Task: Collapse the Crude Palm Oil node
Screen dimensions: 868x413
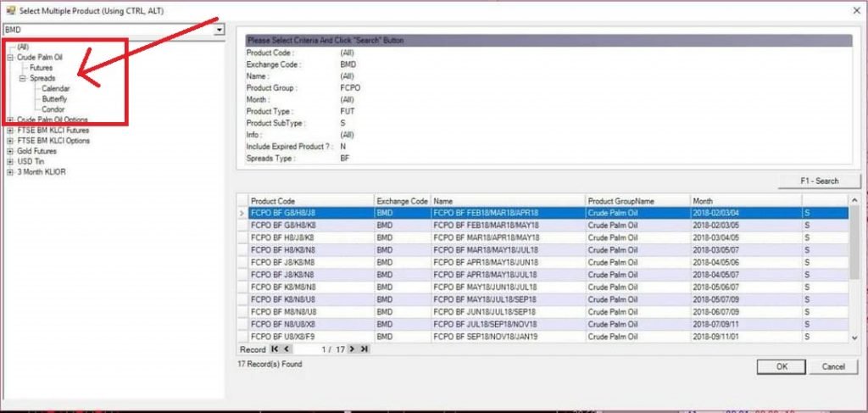Action: click(x=9, y=57)
